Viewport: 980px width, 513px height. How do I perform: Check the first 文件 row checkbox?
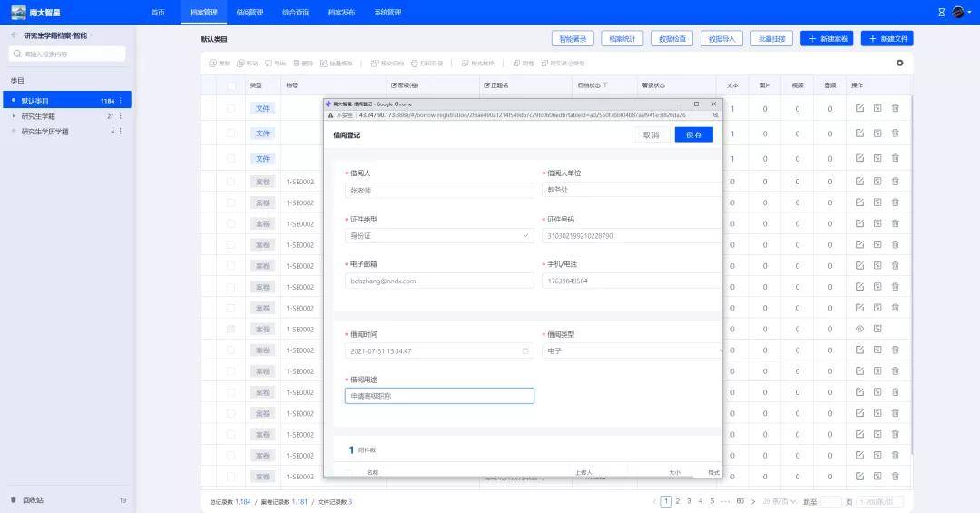[230, 109]
